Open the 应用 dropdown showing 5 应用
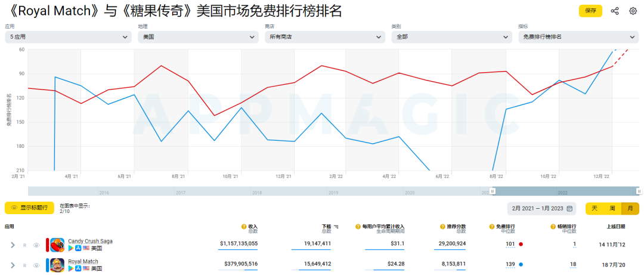Viewport: 644px width, 275px height. 68,37
